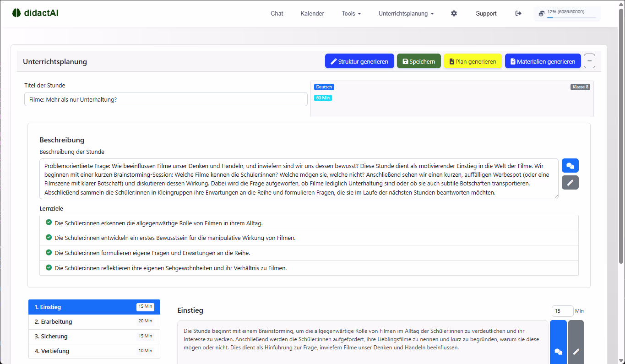The width and height of the screenshot is (625, 364).
Task: Click the pencil edit icon in Einstieg section
Action: point(576,351)
